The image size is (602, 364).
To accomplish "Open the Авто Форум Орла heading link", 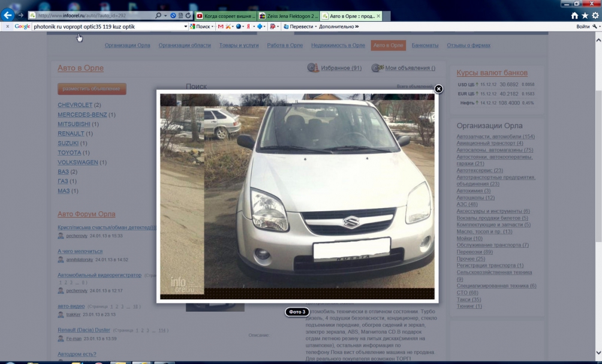I will pos(86,214).
